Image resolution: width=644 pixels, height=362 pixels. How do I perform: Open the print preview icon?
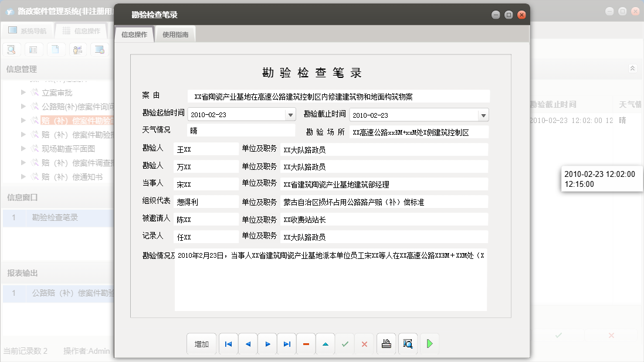406,344
